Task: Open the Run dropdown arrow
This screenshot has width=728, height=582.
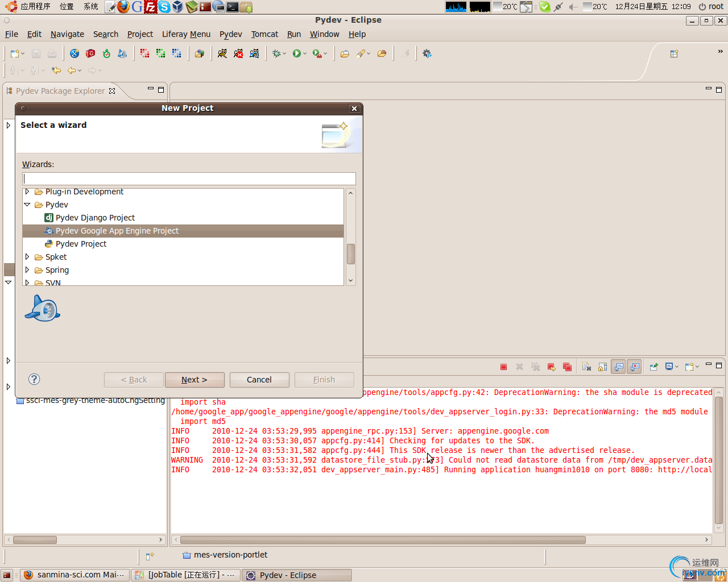Action: pos(305,54)
